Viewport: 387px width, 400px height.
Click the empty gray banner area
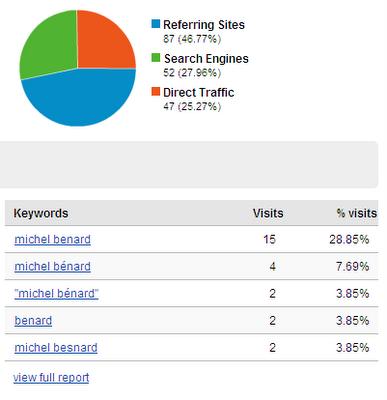[189, 165]
